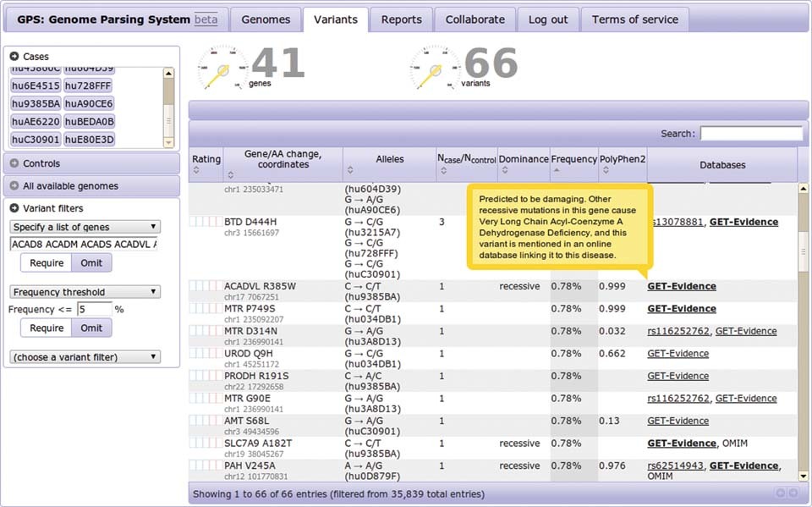
Task: Click rating boxes for MTR P749S
Action: [206, 308]
